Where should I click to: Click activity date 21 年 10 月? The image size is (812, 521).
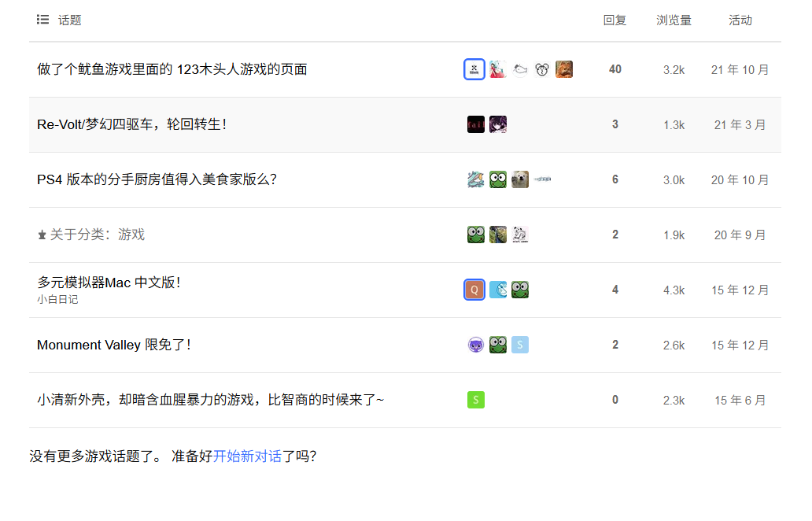pyautogui.click(x=740, y=70)
